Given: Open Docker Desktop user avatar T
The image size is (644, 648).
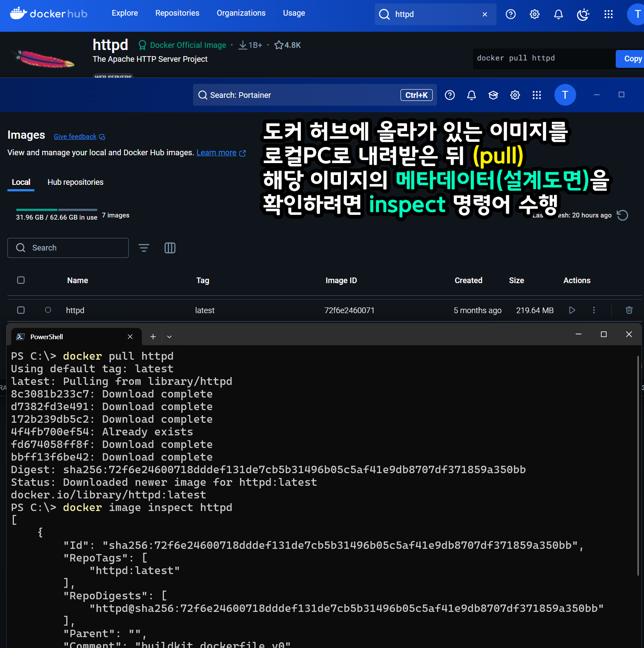Looking at the screenshot, I should (x=565, y=95).
